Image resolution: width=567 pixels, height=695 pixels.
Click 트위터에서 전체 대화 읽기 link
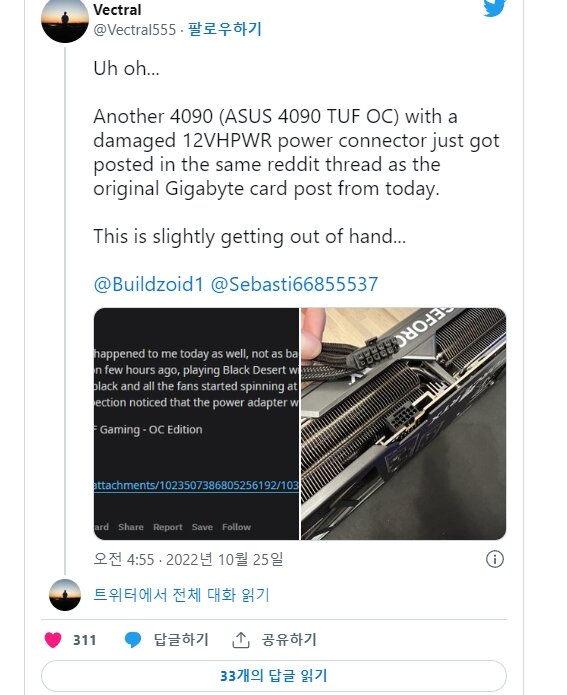coord(181,595)
